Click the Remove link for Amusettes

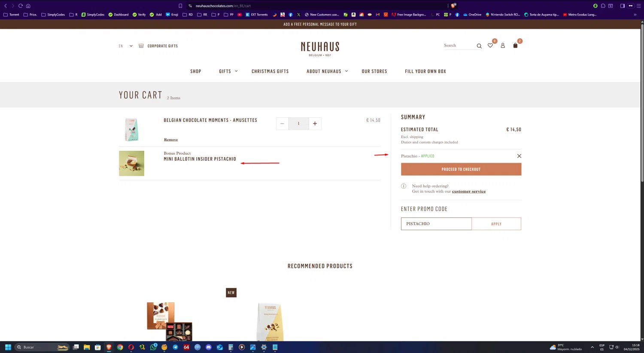point(171,140)
